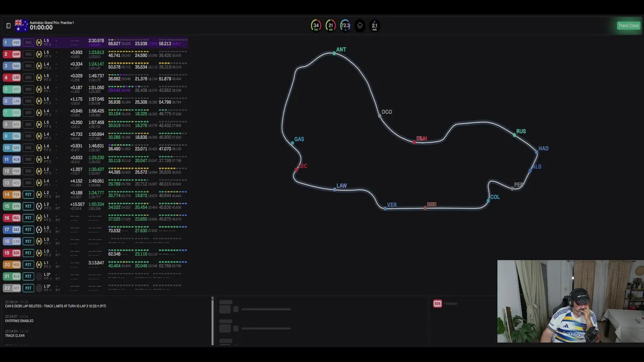Click the medium tyre icon on RUS row
This screenshot has width=644, height=362.
[39, 113]
